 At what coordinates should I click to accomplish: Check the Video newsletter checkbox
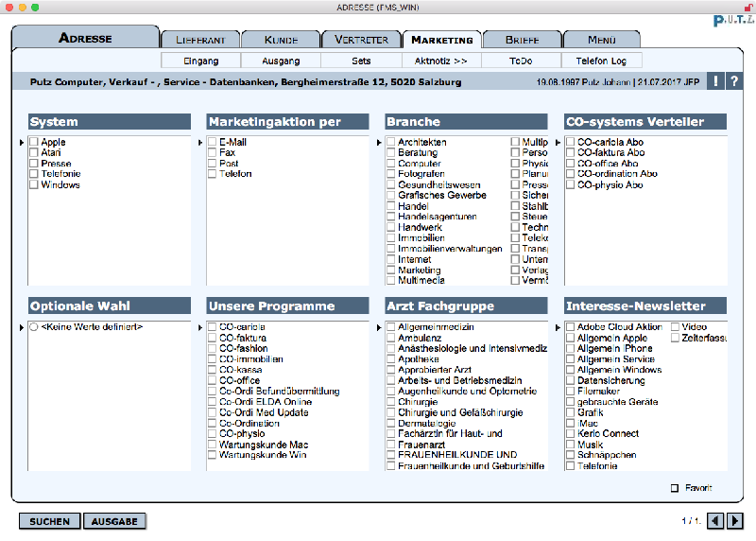(x=675, y=326)
